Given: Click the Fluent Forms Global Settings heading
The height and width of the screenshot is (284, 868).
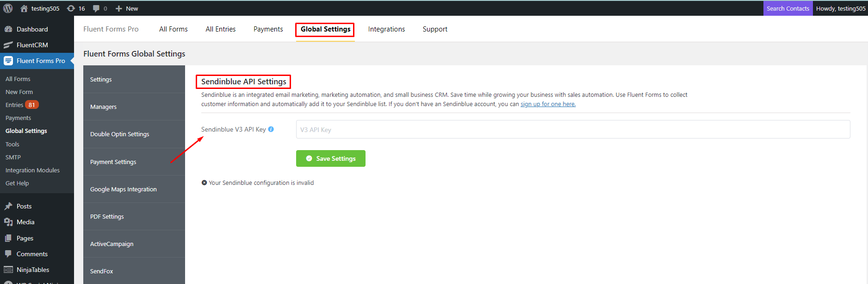Looking at the screenshot, I should click(134, 54).
